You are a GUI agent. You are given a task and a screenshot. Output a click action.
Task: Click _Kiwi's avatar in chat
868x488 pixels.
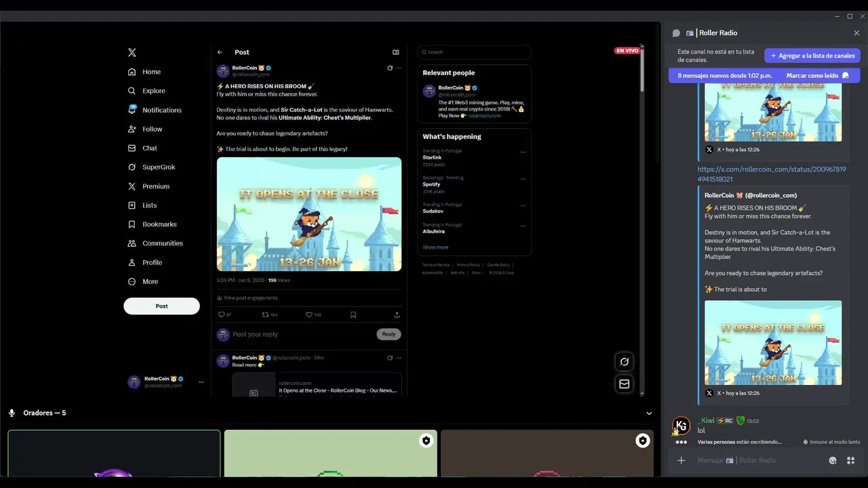(681, 426)
